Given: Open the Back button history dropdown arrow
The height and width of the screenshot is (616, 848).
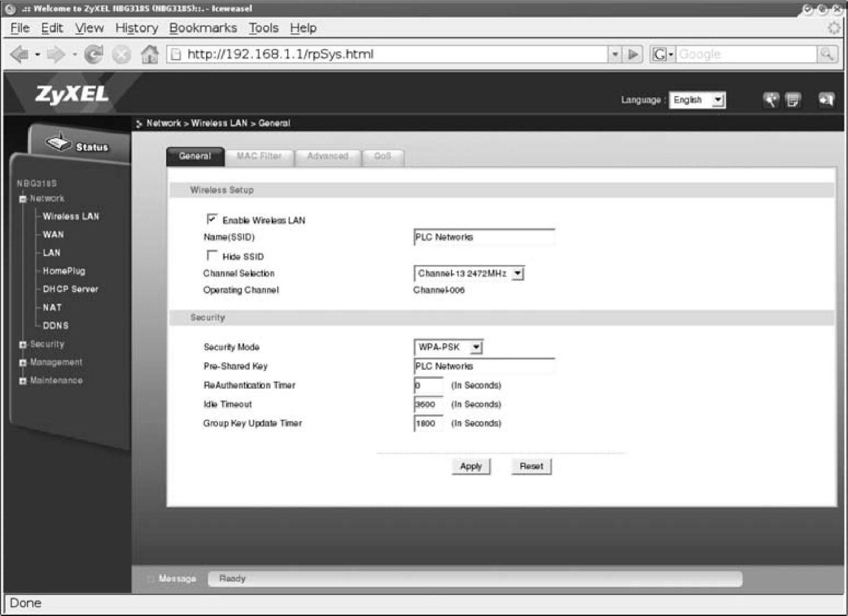Looking at the screenshot, I should click(38, 55).
